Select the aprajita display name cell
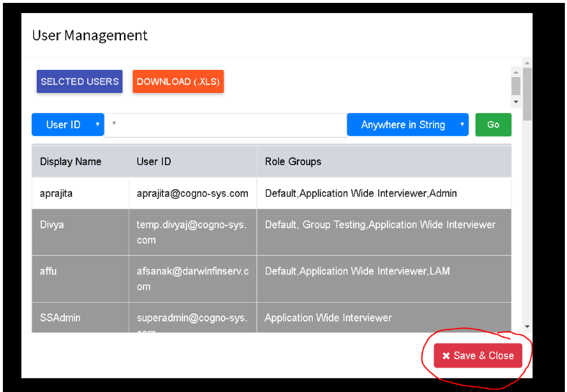The image size is (567, 392). pyautogui.click(x=80, y=193)
